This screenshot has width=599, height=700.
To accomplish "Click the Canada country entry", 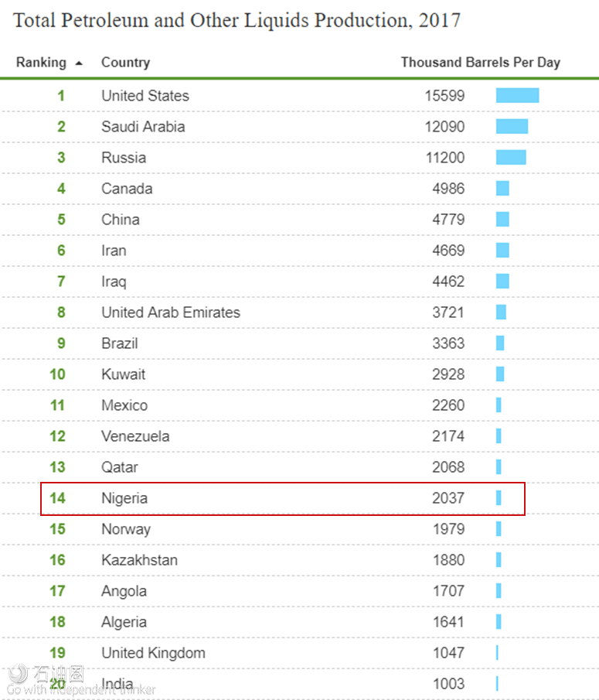I will coord(127,189).
